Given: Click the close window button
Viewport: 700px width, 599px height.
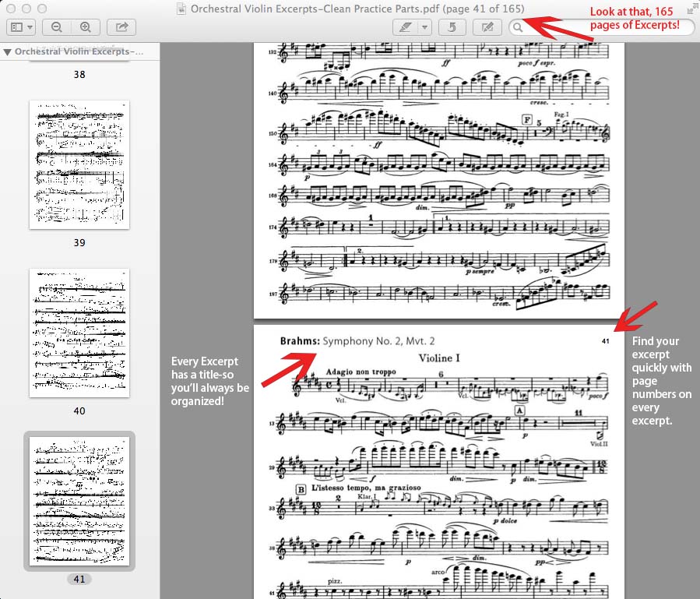Looking at the screenshot, I should click(x=11, y=9).
